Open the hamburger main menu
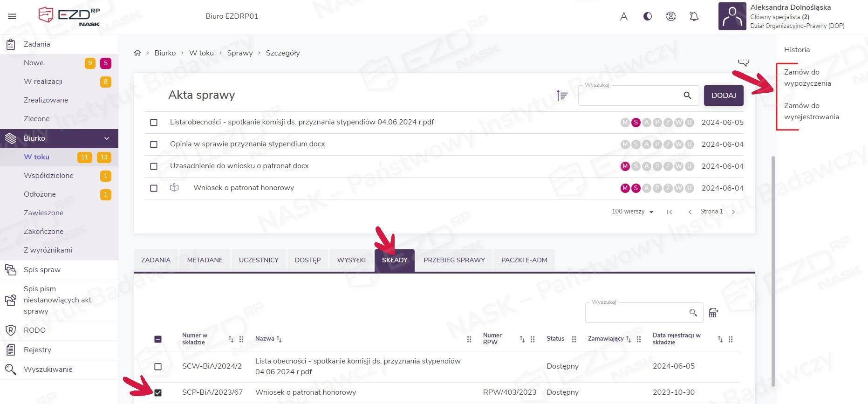868x404 pixels. tap(12, 16)
